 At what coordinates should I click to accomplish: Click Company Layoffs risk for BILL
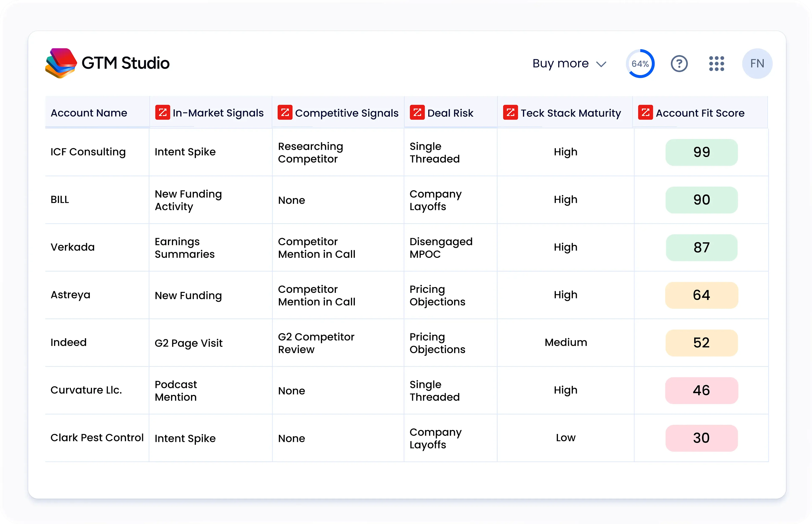435,200
